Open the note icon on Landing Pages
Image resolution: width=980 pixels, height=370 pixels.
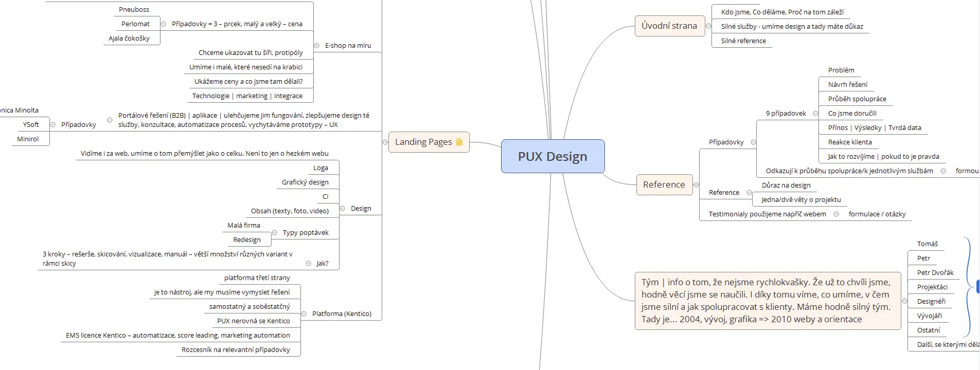pos(459,142)
